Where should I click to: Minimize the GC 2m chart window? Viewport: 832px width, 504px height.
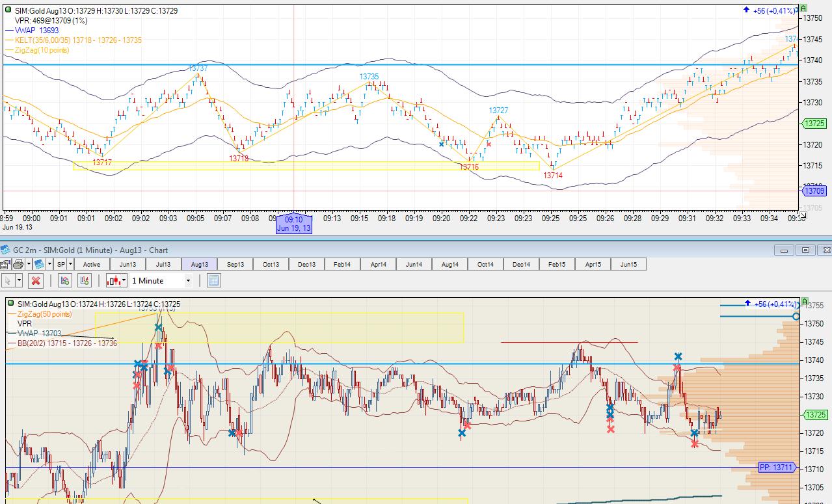(785, 250)
